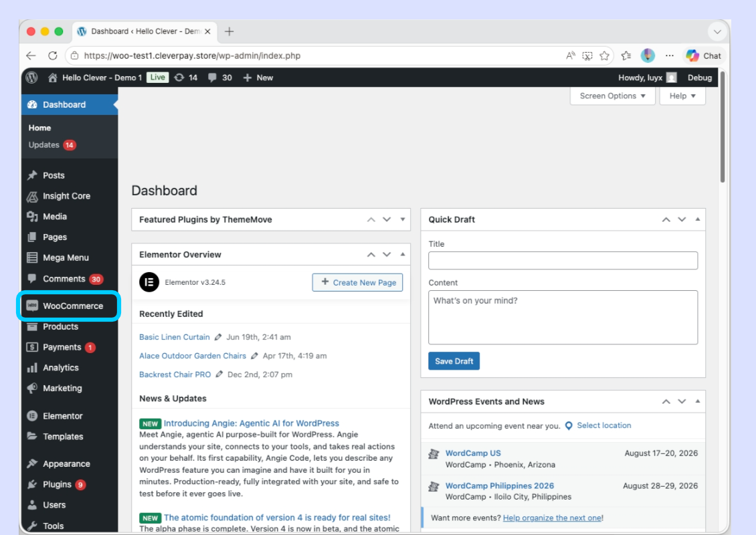Image resolution: width=756 pixels, height=535 pixels.
Task: Edit Basic Linen Curtain via pencil icon
Action: [218, 337]
